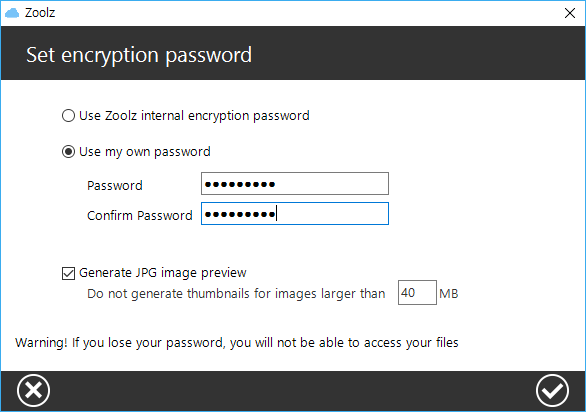586x412 pixels.
Task: Click the thumbnail size limit field showing 40
Action: pos(417,292)
